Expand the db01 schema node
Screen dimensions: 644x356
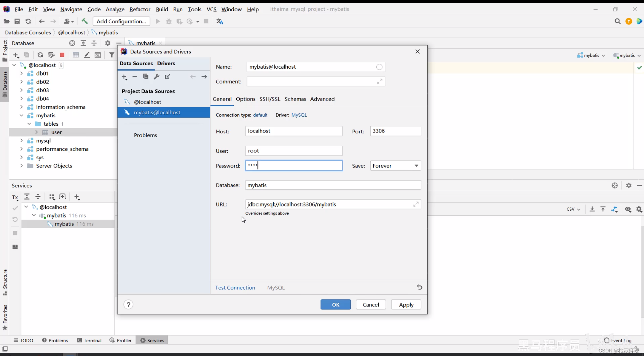[21, 73]
